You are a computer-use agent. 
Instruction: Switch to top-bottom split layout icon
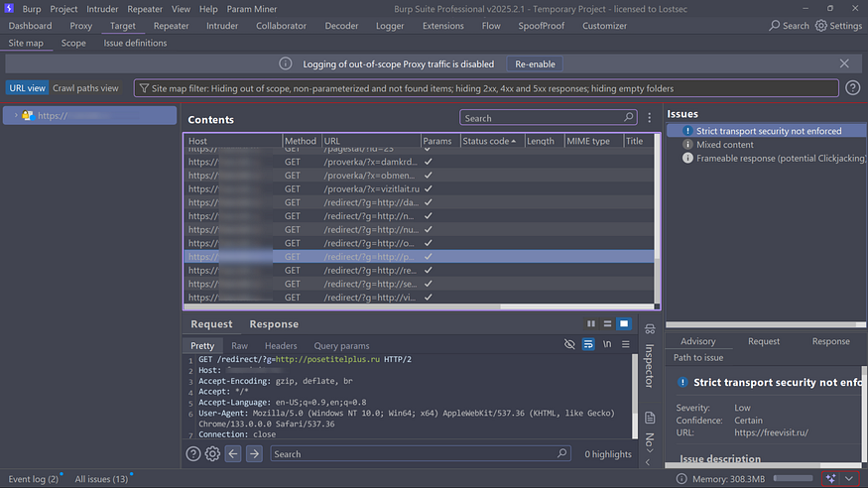click(x=607, y=323)
